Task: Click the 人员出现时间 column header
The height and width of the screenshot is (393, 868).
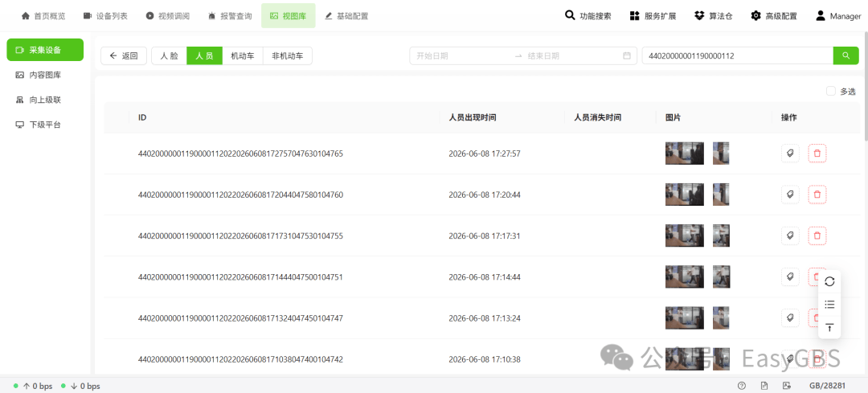Action: tap(473, 117)
